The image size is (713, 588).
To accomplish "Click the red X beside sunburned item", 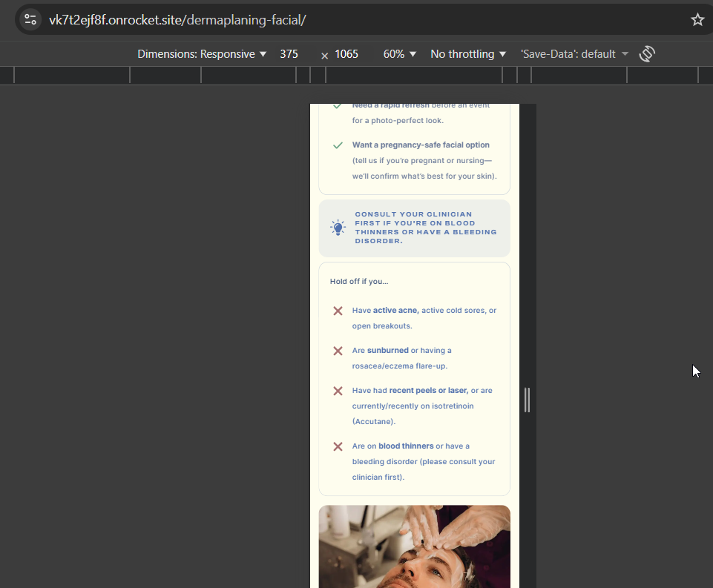I will tap(338, 351).
